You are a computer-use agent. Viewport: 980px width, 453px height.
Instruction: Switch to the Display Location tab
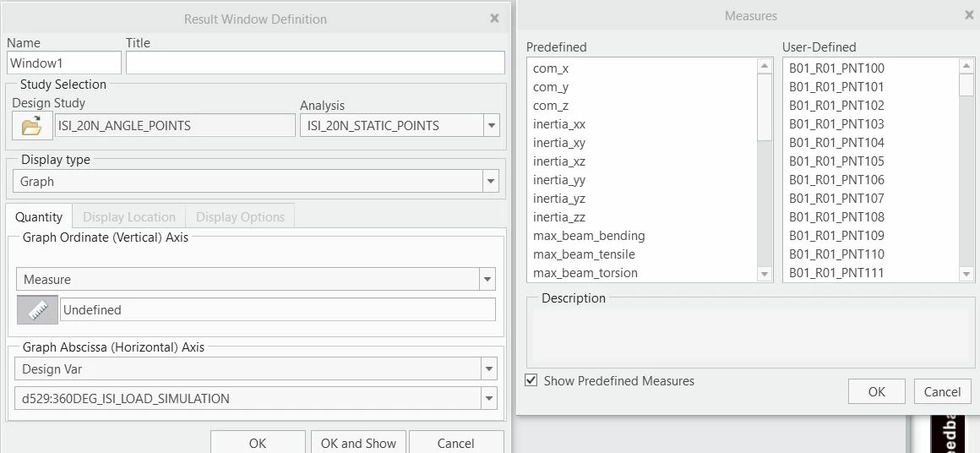(x=128, y=217)
